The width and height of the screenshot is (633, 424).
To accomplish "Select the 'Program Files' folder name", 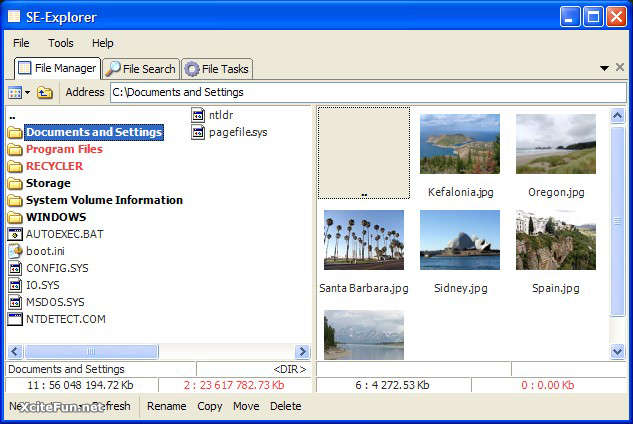I will coord(64,149).
